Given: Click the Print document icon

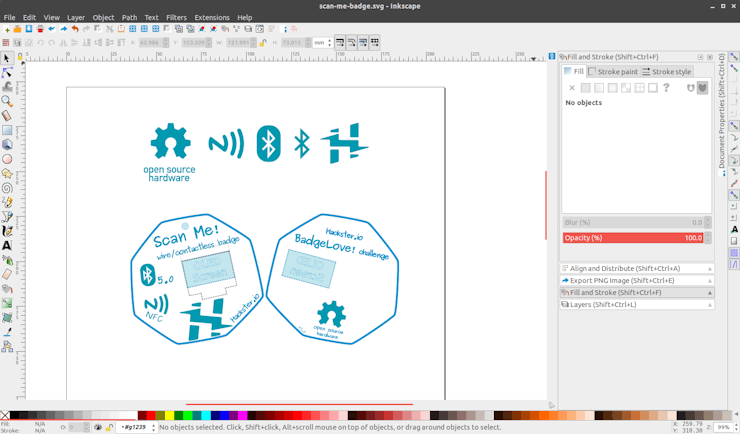Looking at the screenshot, I should (40, 29).
